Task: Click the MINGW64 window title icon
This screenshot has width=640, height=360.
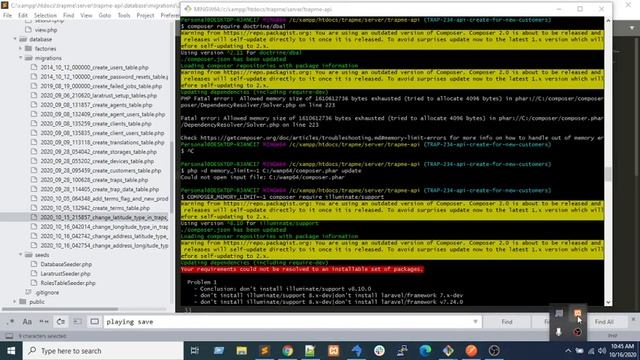Action: [x=187, y=9]
